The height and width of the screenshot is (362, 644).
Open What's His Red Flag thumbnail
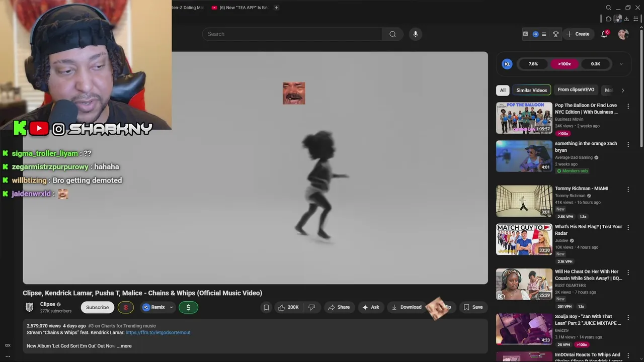(524, 239)
